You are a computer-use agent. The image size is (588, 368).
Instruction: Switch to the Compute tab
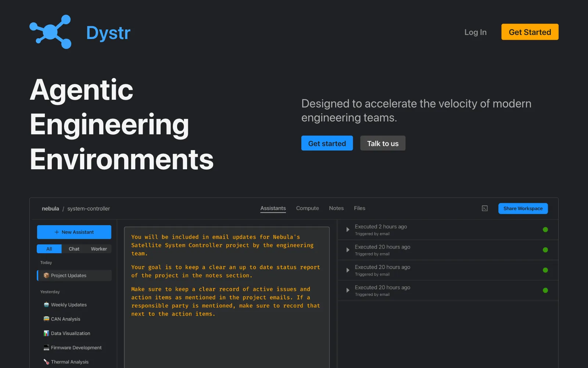click(308, 208)
